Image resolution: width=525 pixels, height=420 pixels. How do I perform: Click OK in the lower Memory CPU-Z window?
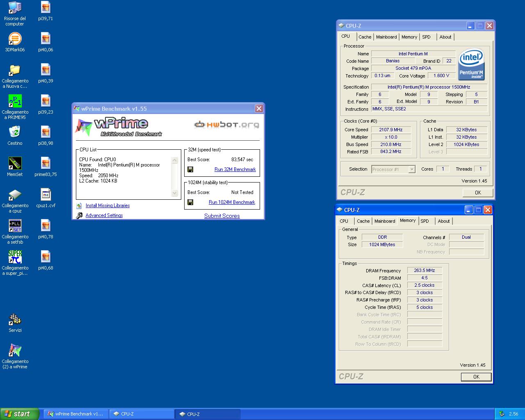coord(476,377)
